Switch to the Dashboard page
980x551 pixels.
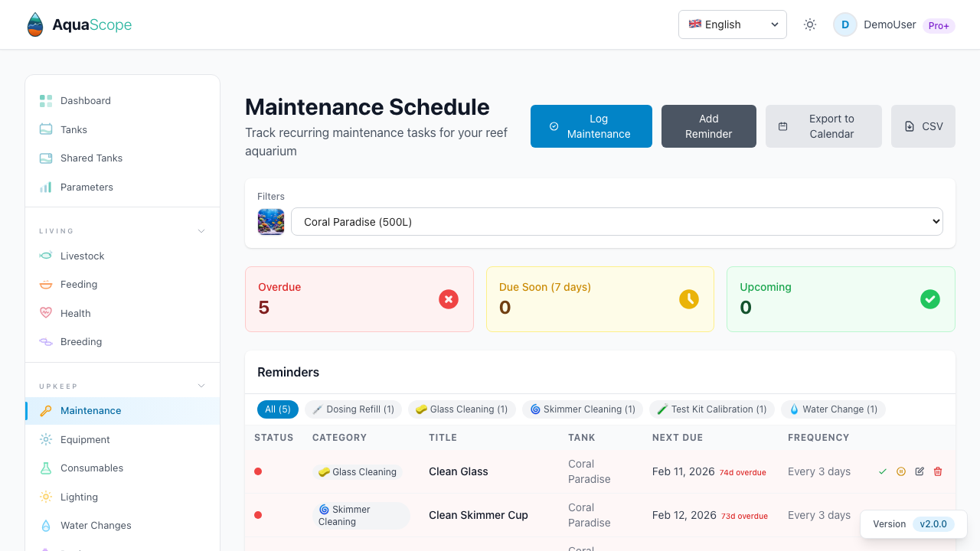click(x=85, y=100)
